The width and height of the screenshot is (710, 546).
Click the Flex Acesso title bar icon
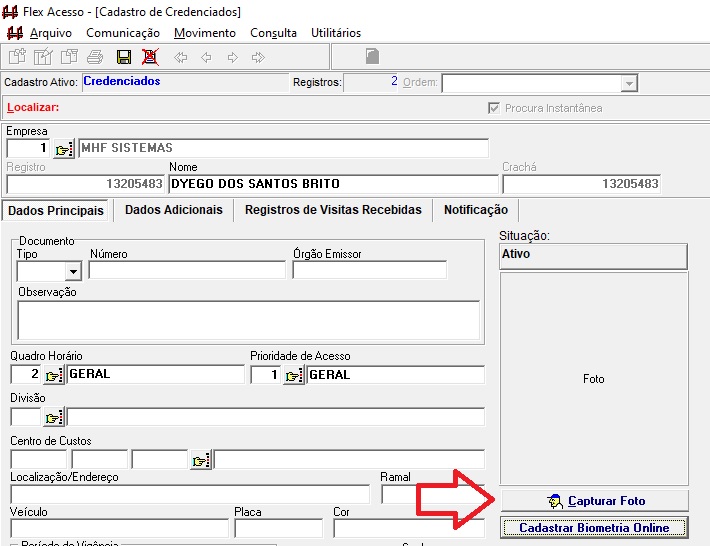point(10,12)
